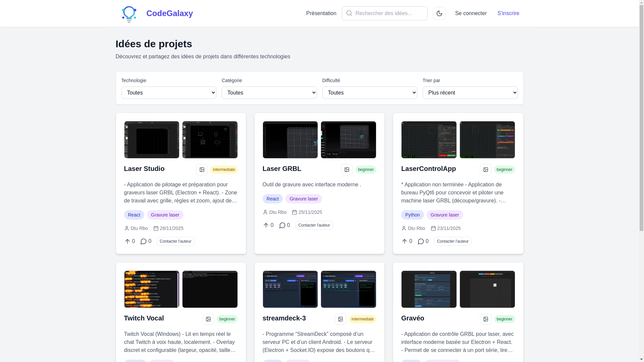The image size is (644, 362).
Task: Click the search magnifier icon
Action: [x=349, y=13]
